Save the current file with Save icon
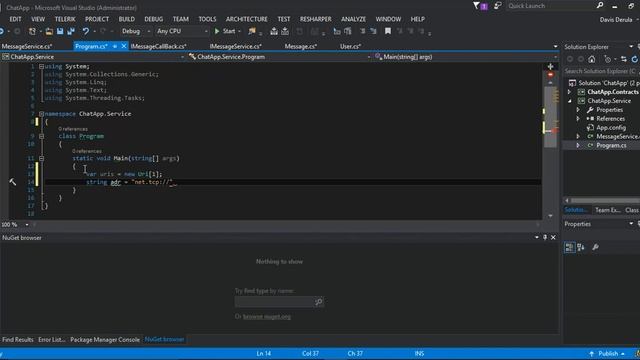640x360 pixels. (60, 31)
